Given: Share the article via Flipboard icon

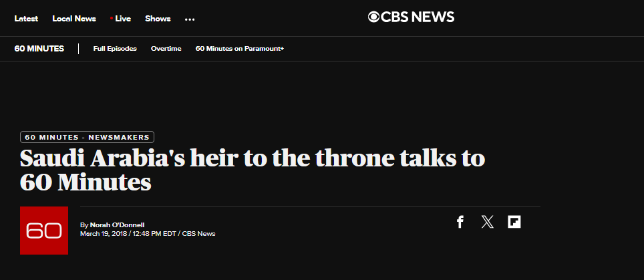Looking at the screenshot, I should [514, 222].
